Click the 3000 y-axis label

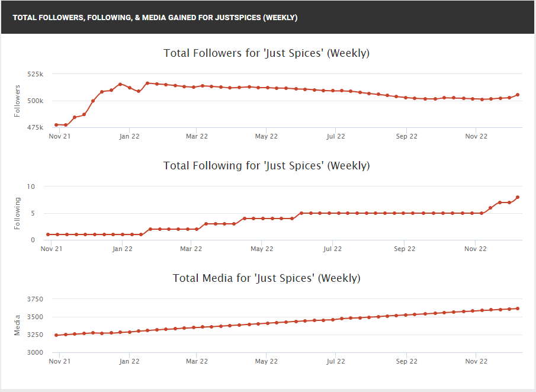(35, 352)
